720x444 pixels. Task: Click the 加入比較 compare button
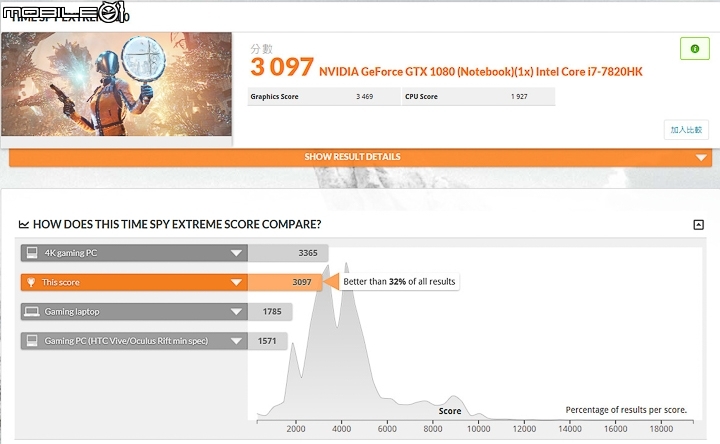[x=686, y=130]
